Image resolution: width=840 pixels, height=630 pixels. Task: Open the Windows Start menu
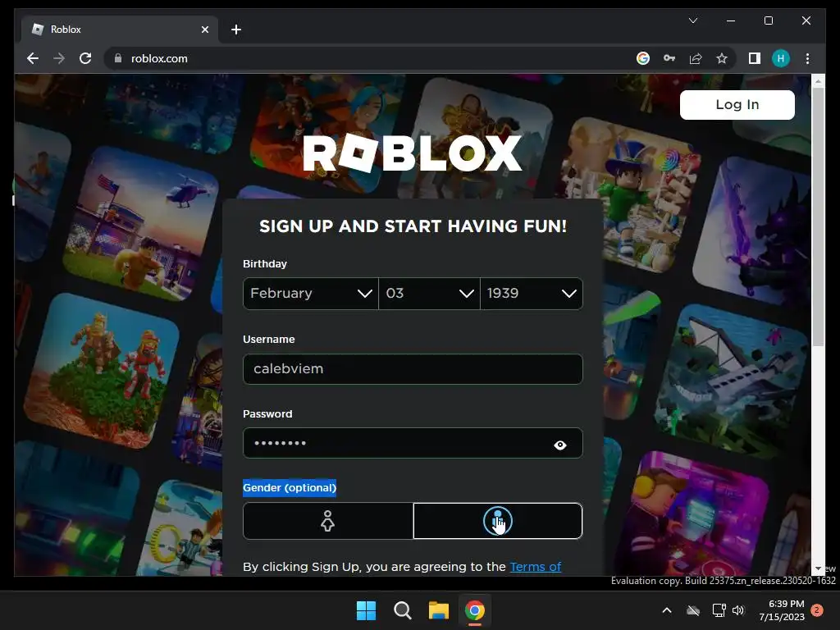[367, 610]
